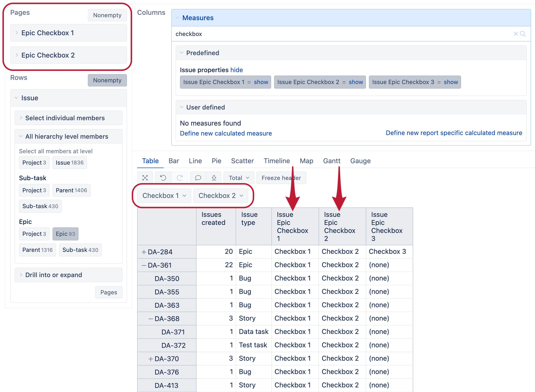The image size is (535, 392).
Task: Click the redo arrow icon
Action: click(x=180, y=178)
